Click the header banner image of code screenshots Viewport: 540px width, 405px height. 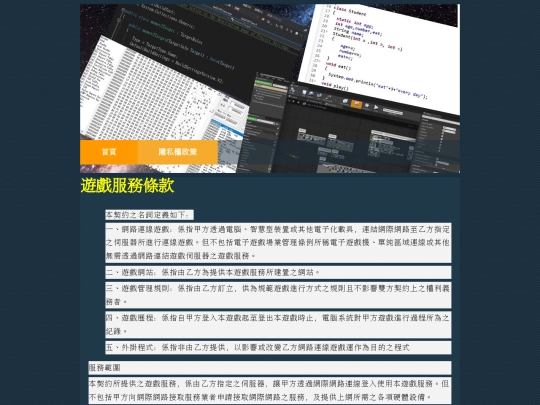coord(270,89)
